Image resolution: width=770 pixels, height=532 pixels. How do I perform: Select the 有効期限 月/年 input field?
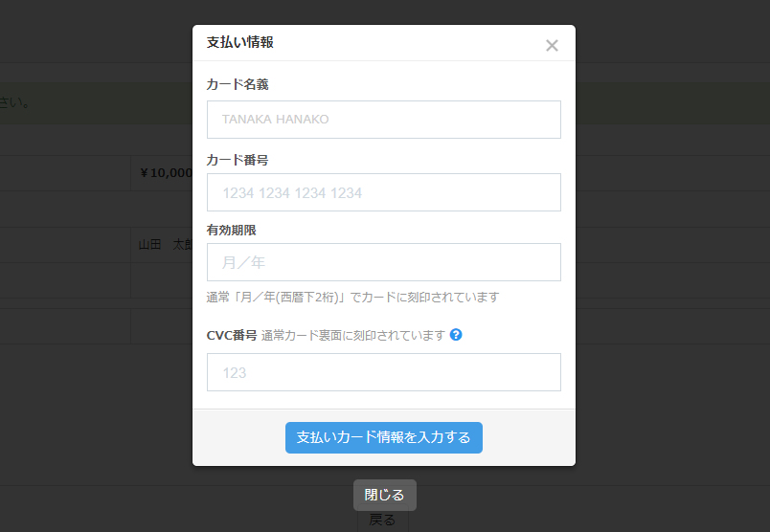coord(383,262)
